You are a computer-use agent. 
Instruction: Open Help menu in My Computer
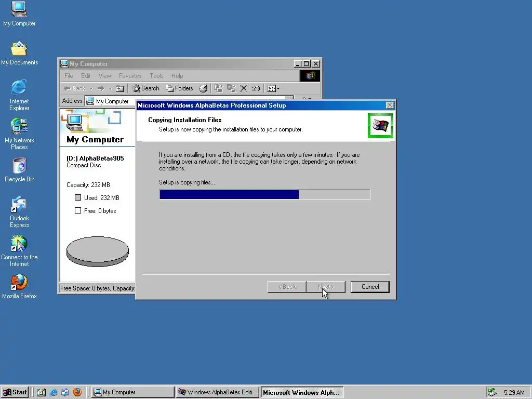177,76
